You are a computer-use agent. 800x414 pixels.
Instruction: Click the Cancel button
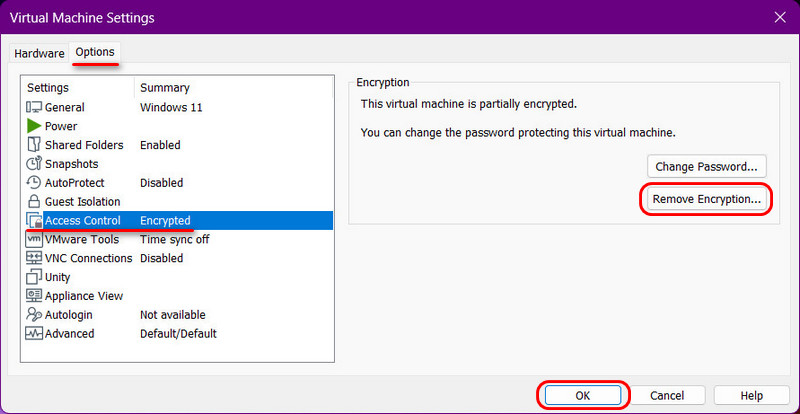667,396
